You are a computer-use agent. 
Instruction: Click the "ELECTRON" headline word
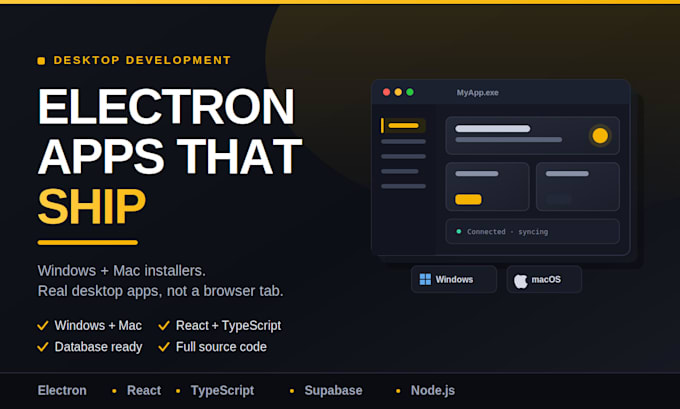click(166, 106)
